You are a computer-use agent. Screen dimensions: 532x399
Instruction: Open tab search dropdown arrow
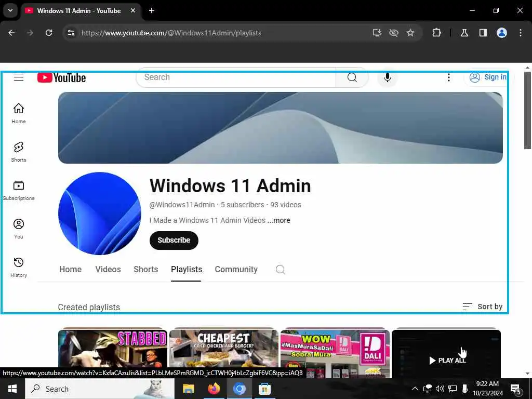click(10, 10)
